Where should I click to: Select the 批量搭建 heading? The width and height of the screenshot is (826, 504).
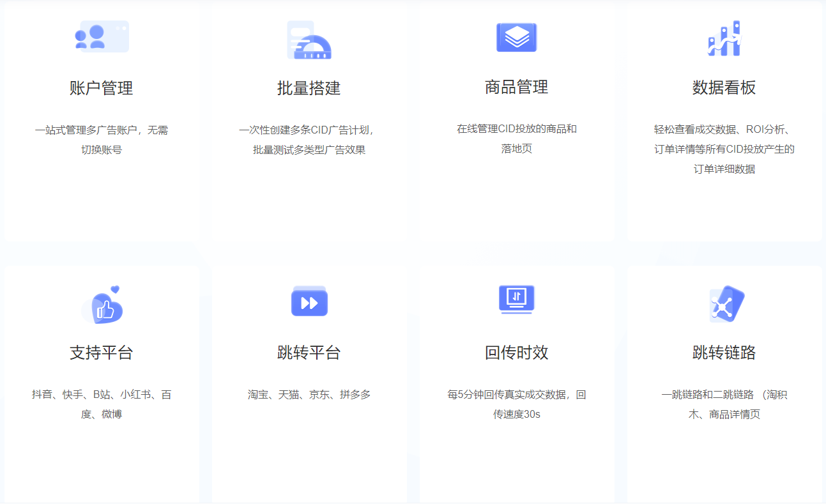point(309,88)
